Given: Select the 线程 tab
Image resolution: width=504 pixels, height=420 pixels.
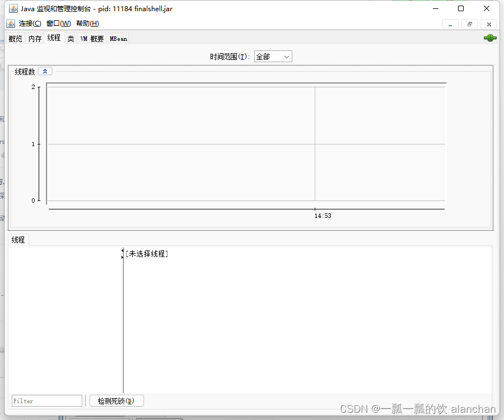Looking at the screenshot, I should click(53, 39).
